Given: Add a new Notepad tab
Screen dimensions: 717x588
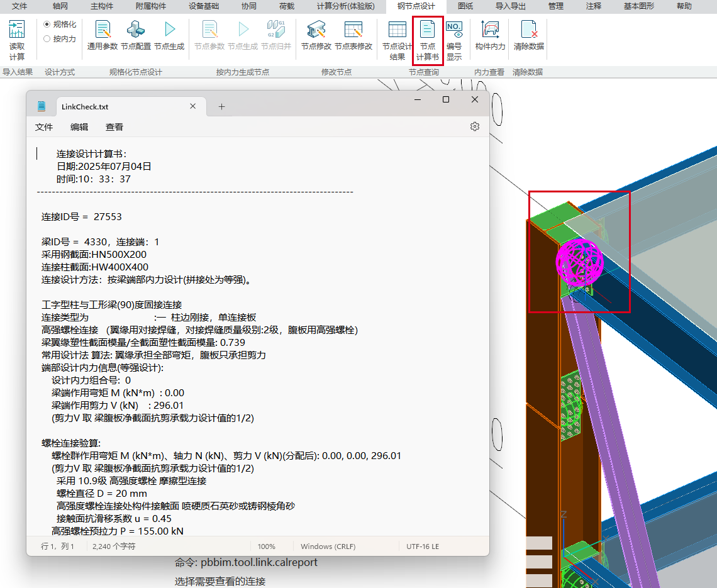Looking at the screenshot, I should 221,107.
